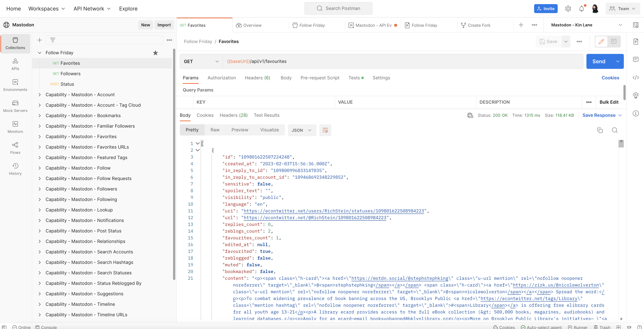Open tab bar three-dot options menu
Image resolution: width=644 pixels, height=329 pixels.
[534, 25]
